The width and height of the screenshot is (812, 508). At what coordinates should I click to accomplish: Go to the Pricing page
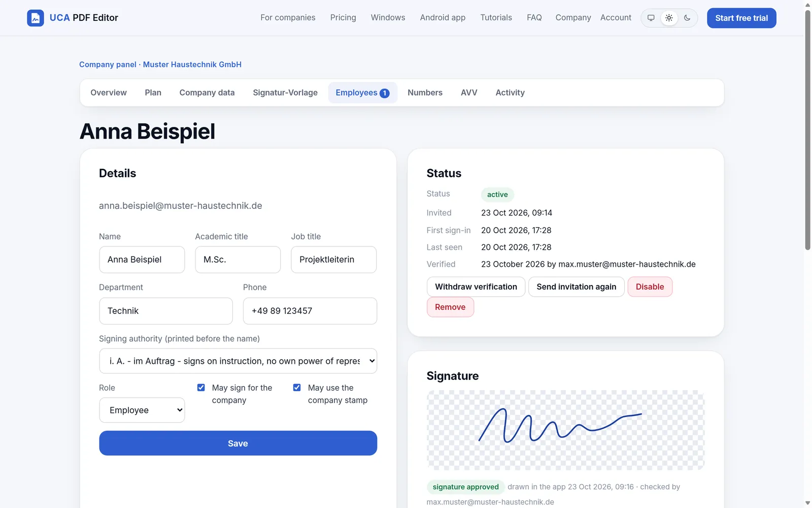tap(343, 17)
